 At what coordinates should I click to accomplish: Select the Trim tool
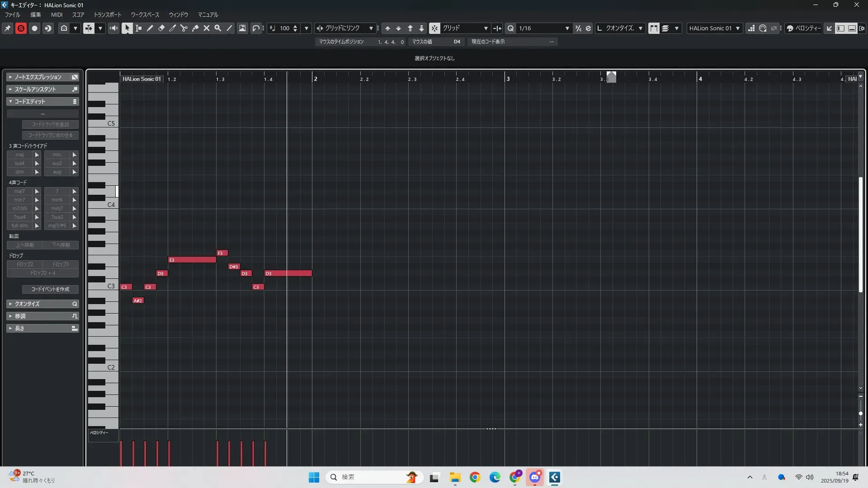pyautogui.click(x=173, y=28)
